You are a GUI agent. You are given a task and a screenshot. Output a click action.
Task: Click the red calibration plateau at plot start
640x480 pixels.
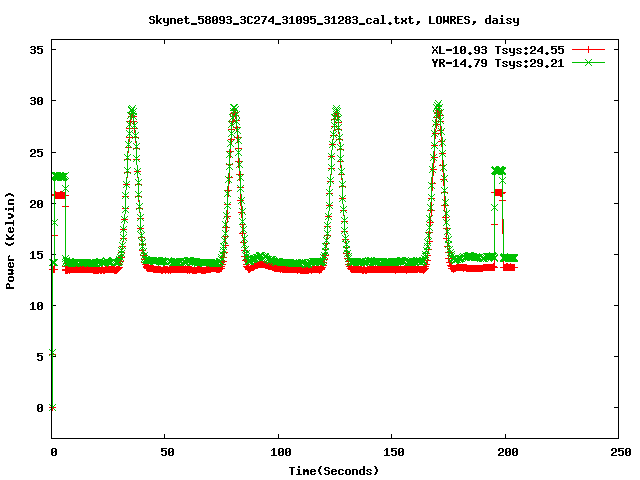click(60, 196)
